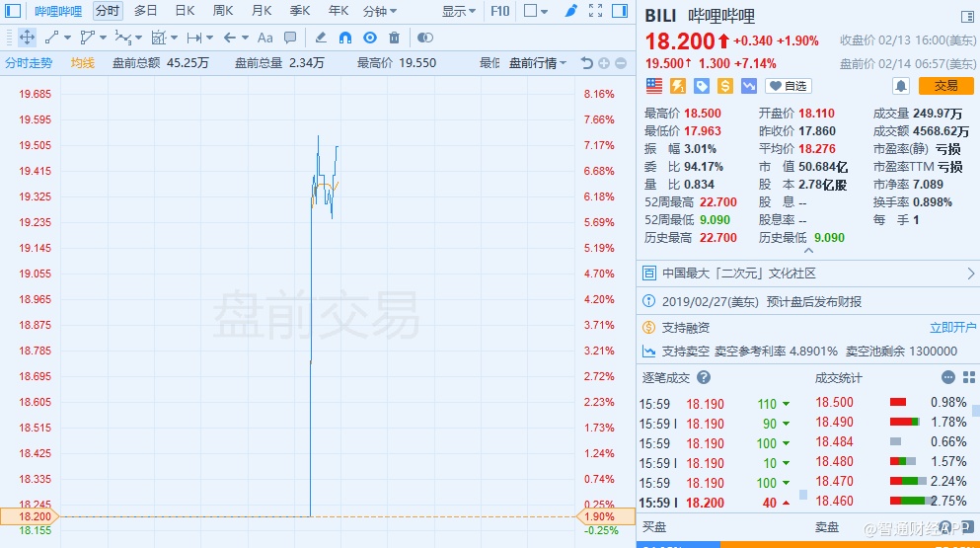Expand company profile 中国最大二次元文化社区
980x548 pixels.
808,274
